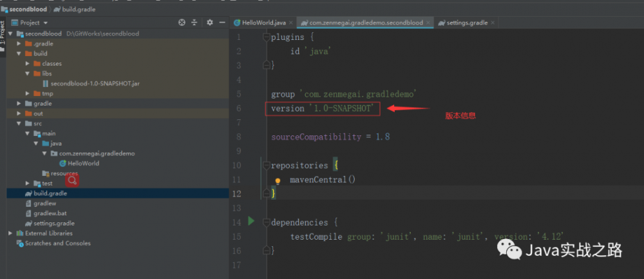Viewport: 644px width, 279px height.
Task: Expand the test folder
Action: pos(27,183)
